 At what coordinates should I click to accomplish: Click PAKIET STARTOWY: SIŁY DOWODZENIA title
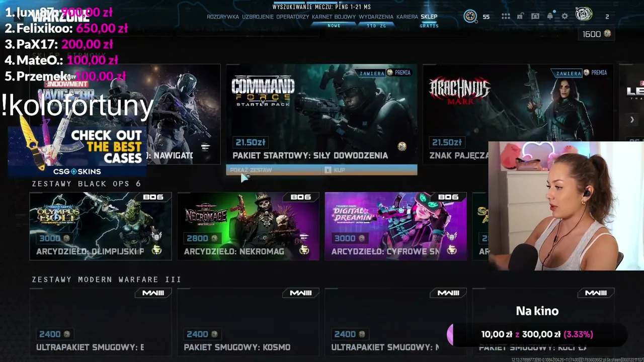[310, 156]
